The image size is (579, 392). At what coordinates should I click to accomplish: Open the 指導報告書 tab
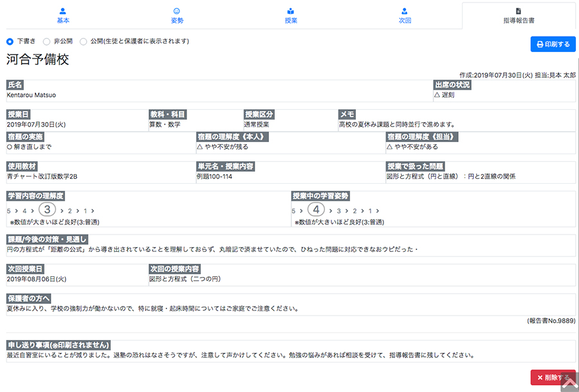pos(519,16)
